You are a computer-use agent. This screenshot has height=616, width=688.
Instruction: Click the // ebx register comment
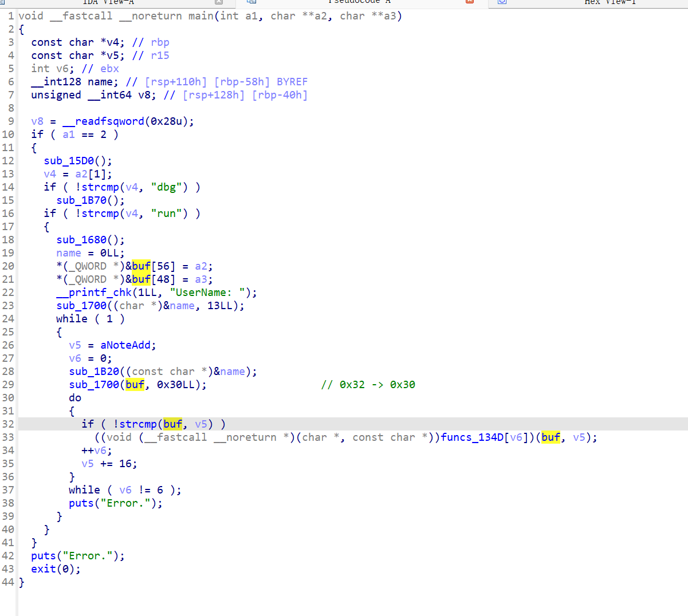[x=100, y=69]
